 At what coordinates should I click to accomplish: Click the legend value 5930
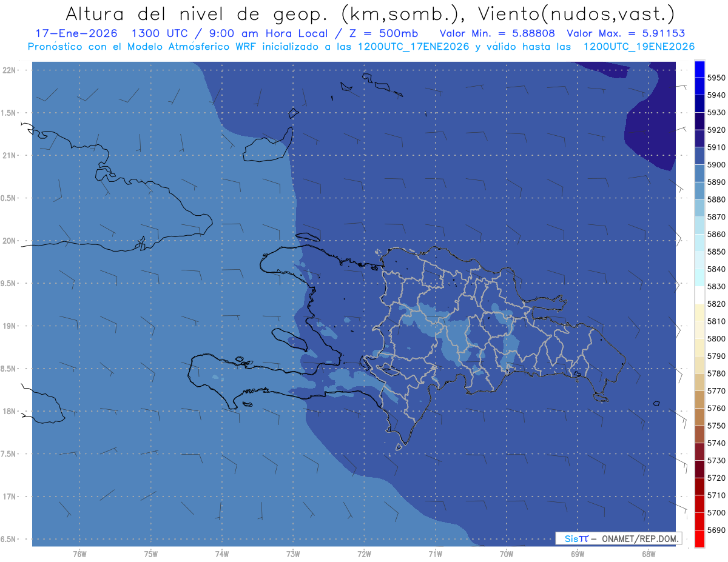(716, 113)
